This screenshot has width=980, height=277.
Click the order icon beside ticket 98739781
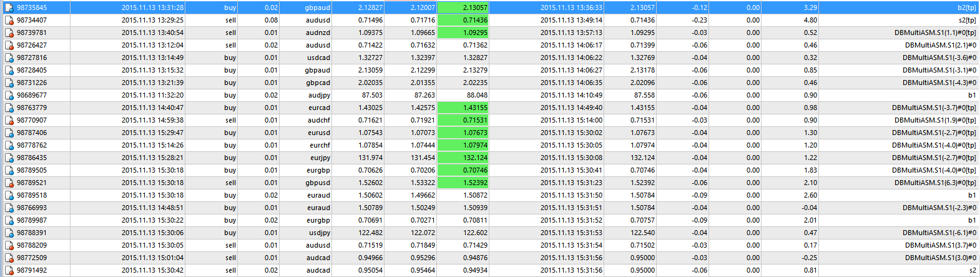tap(9, 33)
